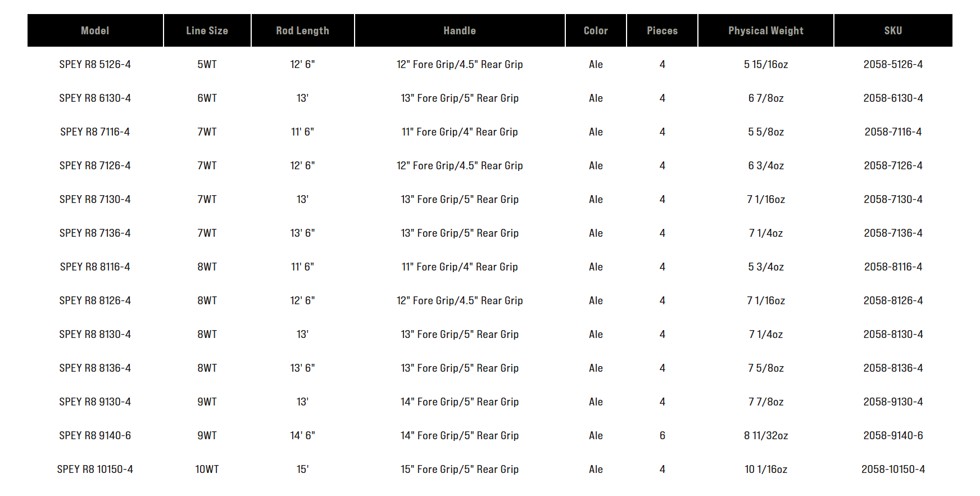Click the Model column header
Viewport: 980px width, 496px height.
95,31
